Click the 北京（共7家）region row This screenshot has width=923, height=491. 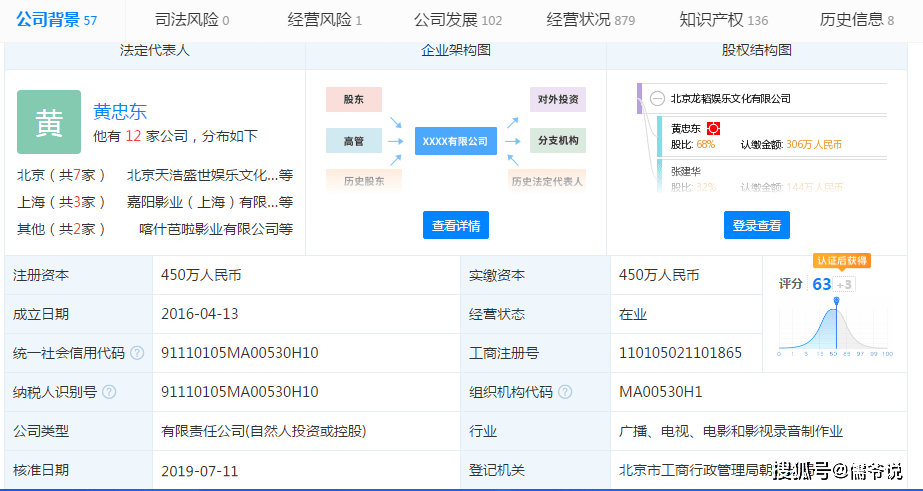(x=155, y=175)
